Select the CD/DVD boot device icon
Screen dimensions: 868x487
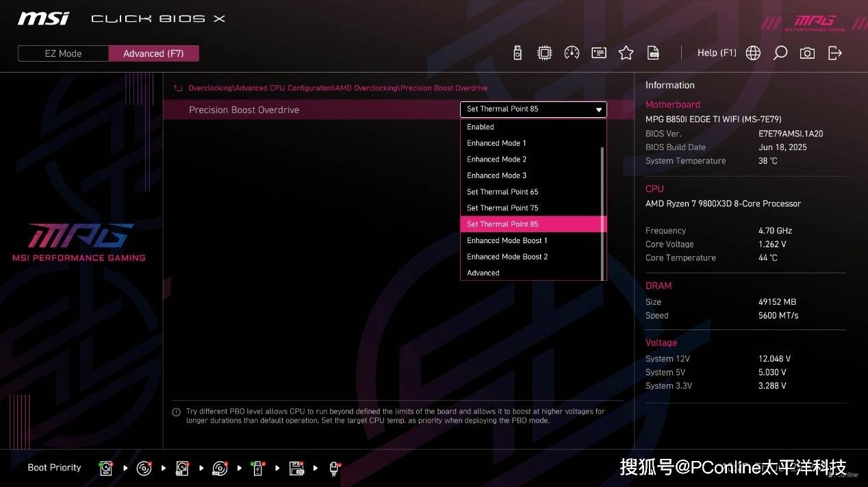click(144, 468)
